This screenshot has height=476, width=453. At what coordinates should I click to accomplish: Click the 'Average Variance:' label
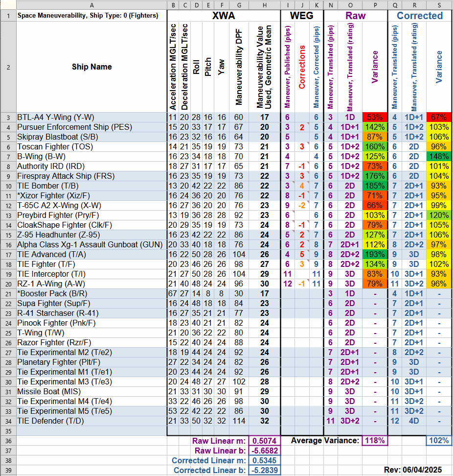(x=325, y=440)
